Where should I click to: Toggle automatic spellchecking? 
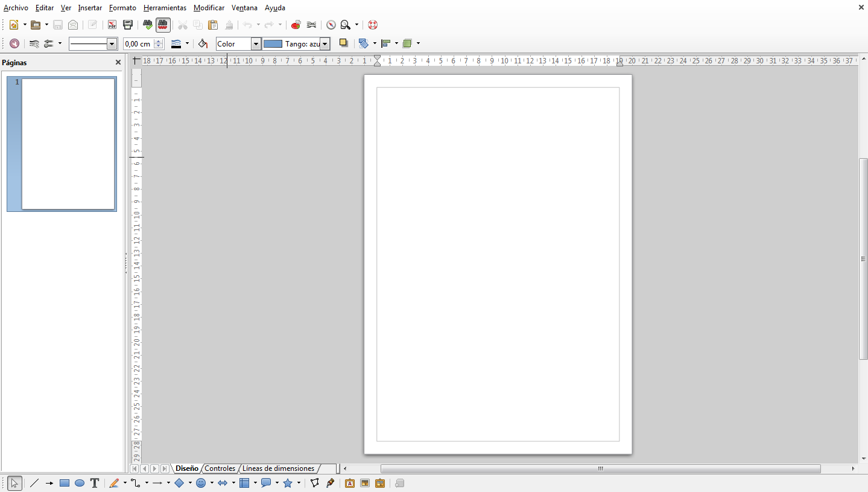(x=163, y=25)
